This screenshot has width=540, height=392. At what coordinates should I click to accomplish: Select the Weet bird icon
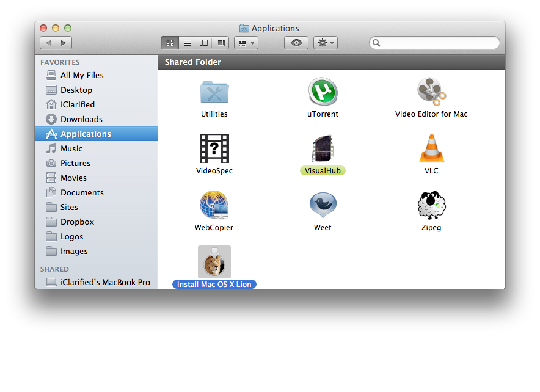[x=323, y=205]
